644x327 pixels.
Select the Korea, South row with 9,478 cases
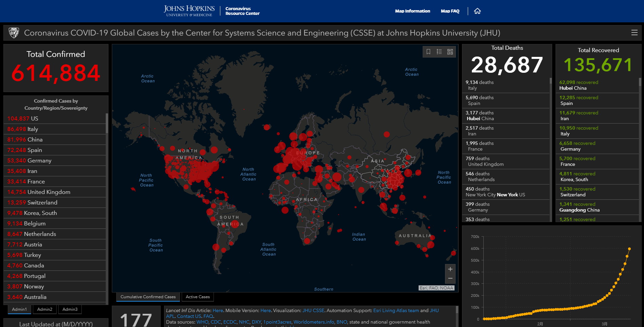click(55, 213)
